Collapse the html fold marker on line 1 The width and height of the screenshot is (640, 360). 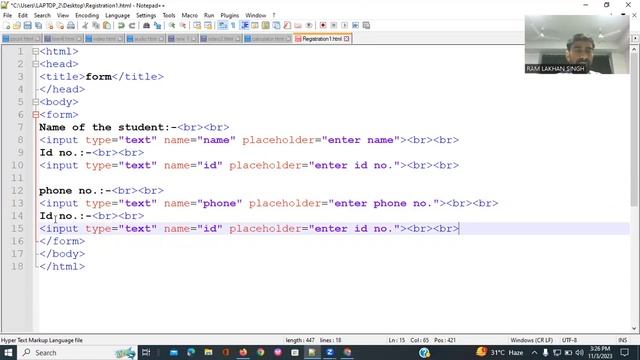click(x=36, y=51)
